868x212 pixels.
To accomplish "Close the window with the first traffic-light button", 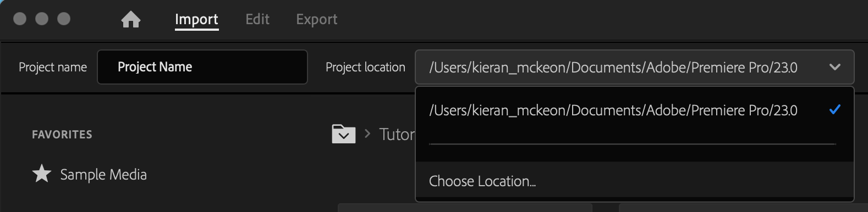I will pos(20,19).
